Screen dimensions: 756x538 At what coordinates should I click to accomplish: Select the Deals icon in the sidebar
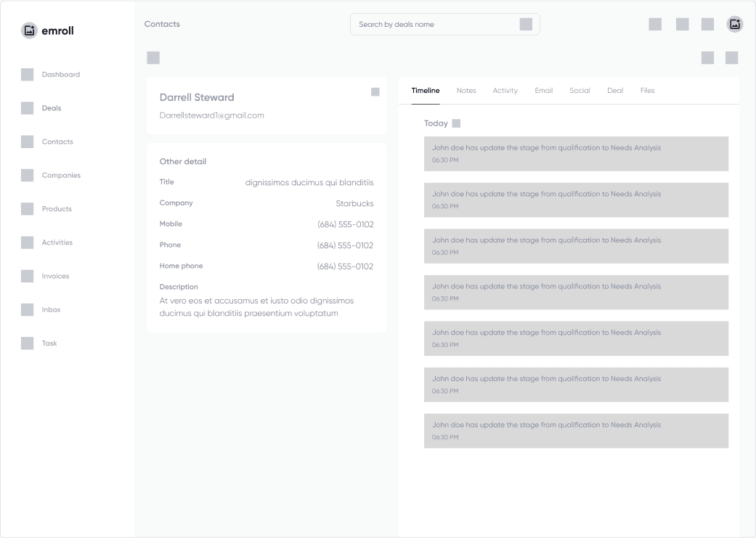28,107
